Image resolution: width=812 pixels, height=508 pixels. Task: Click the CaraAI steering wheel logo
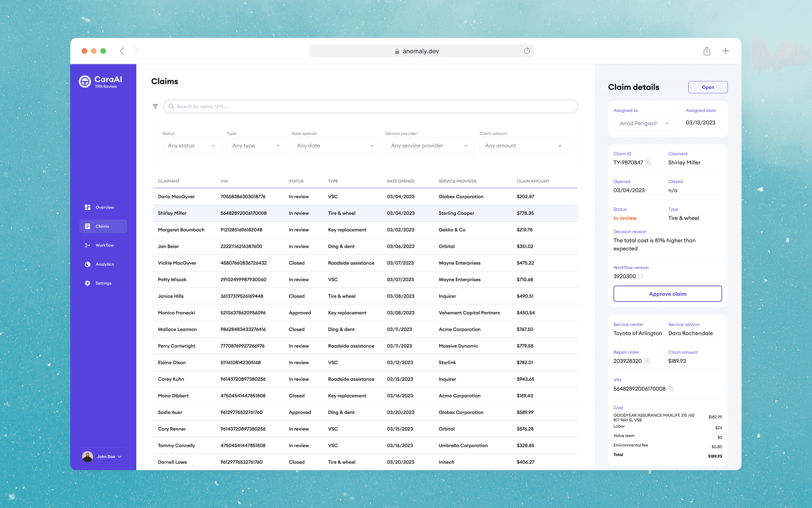point(85,82)
